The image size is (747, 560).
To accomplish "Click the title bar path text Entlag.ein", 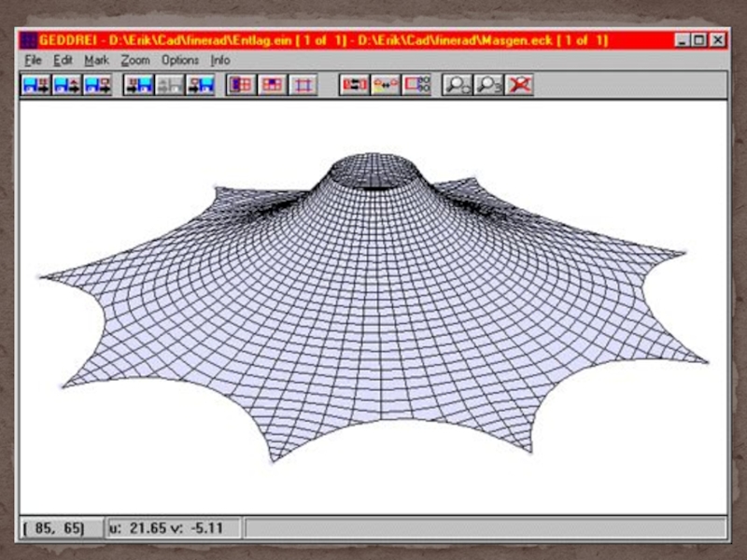I will [262, 40].
